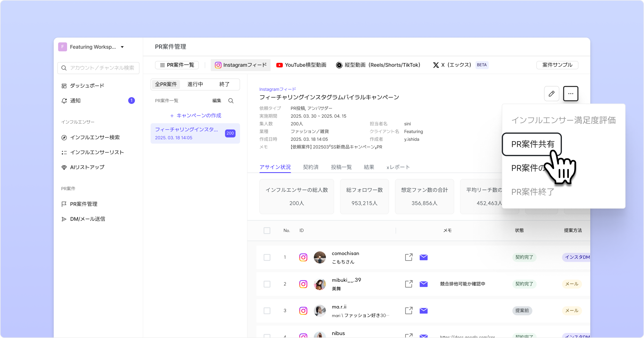Open notifications bell item 通知

pyautogui.click(x=75, y=101)
